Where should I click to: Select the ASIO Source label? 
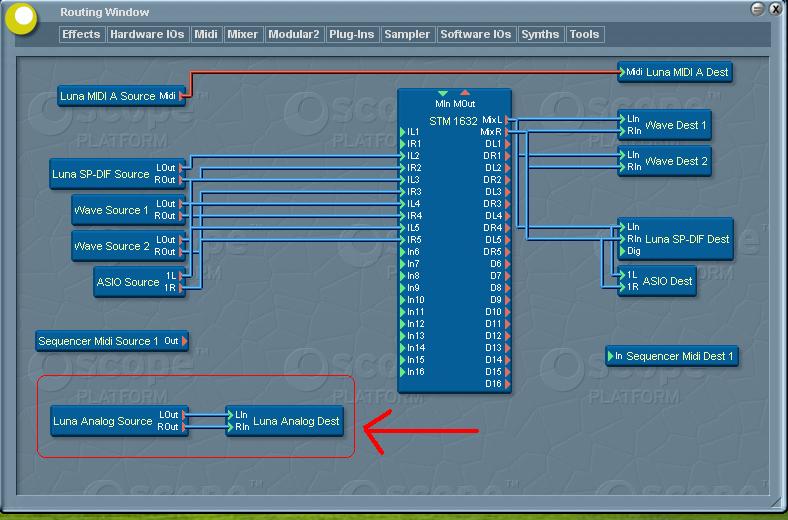pyautogui.click(x=128, y=282)
